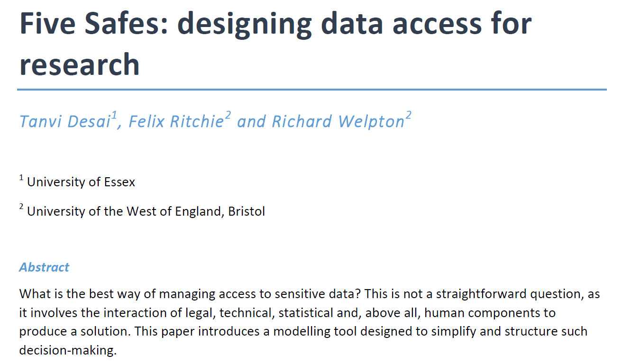The width and height of the screenshot is (623, 364).
Task: Click author name Richard Welpton
Action: [x=338, y=122]
